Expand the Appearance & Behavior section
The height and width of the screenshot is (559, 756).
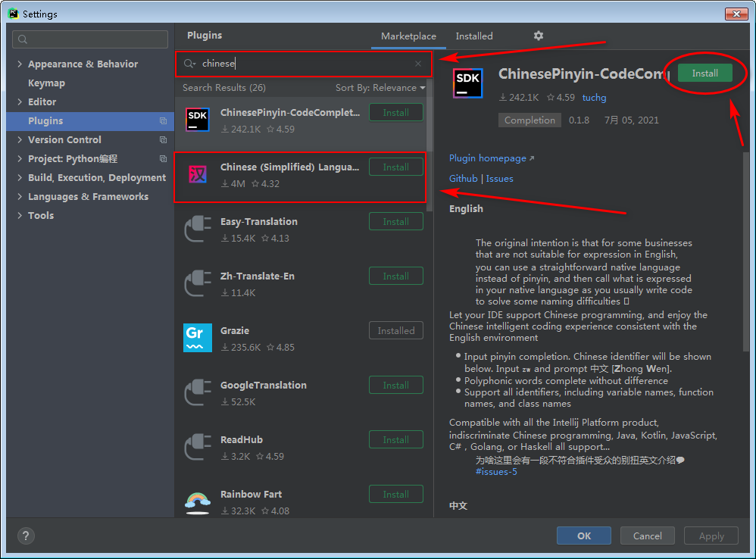click(x=20, y=64)
